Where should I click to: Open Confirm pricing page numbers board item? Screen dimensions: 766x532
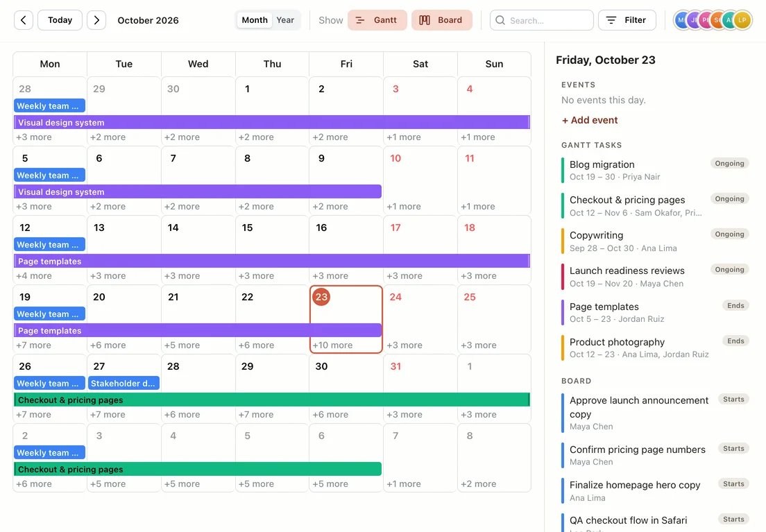point(655,455)
